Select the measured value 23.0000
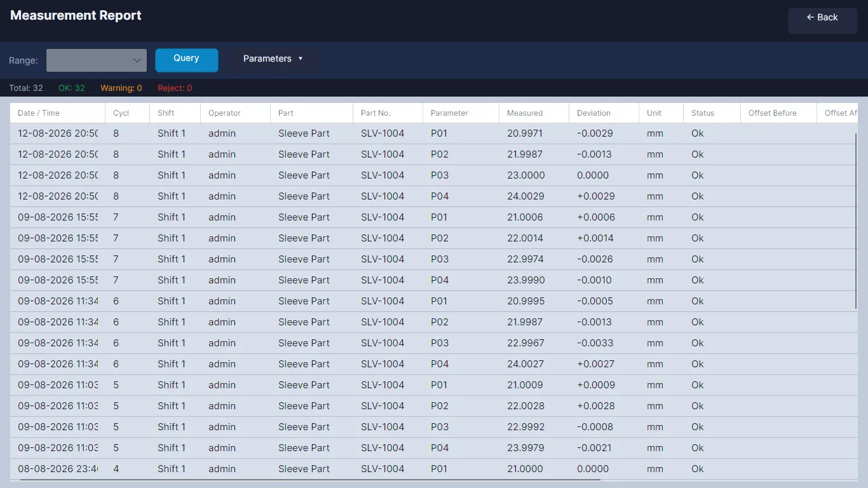Image resolution: width=868 pixels, height=488 pixels. pos(526,175)
